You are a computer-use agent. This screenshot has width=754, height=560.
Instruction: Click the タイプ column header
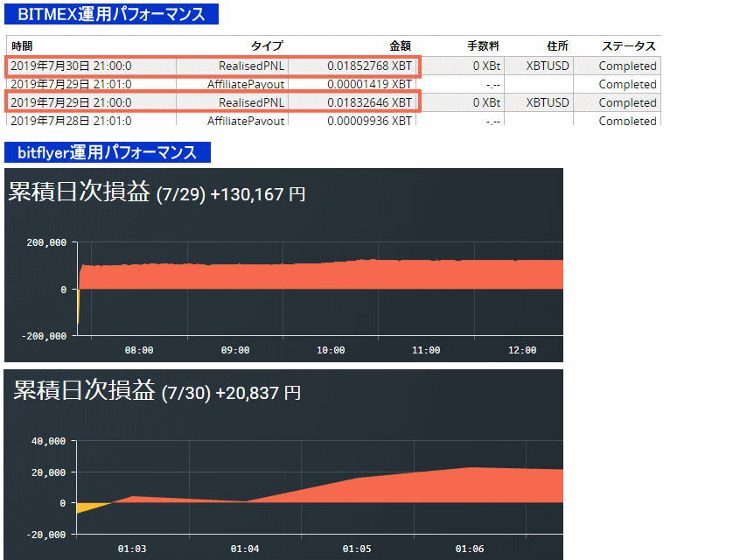[267, 46]
